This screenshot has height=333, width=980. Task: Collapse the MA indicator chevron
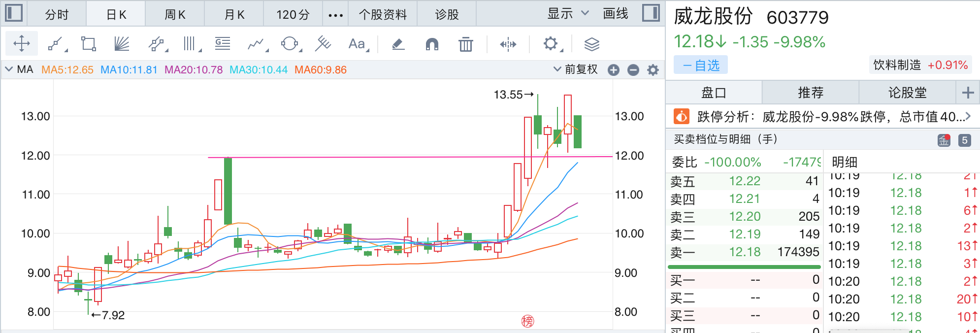[x=9, y=69]
